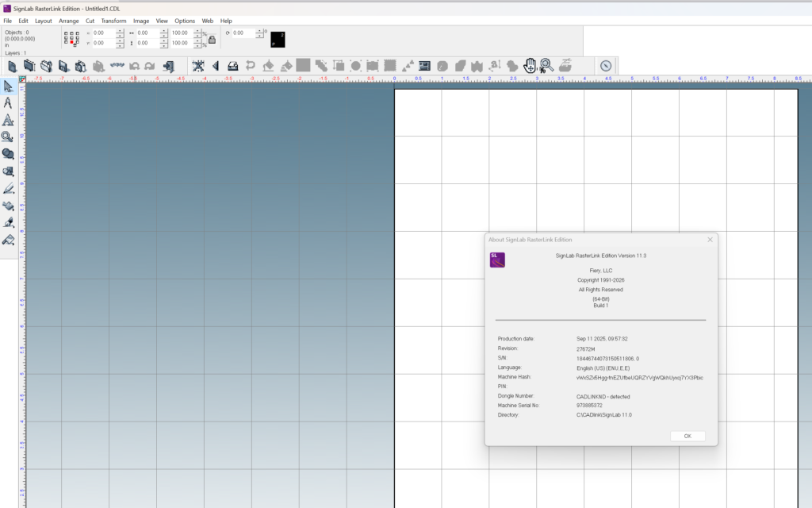Select the top-right anchor point in grid
This screenshot has height=508, width=812.
click(x=77, y=33)
